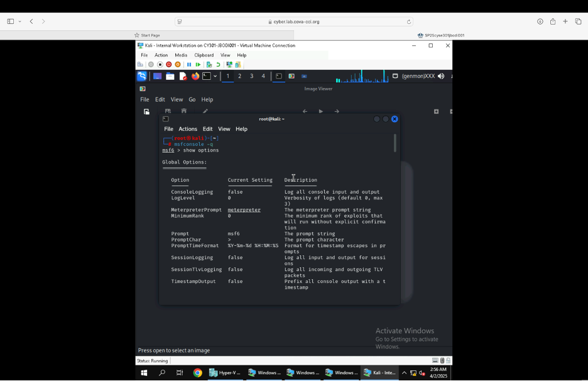Click the terminal launcher icon in the Kali panel
Viewport: 588px width, 381px height.
coord(206,76)
